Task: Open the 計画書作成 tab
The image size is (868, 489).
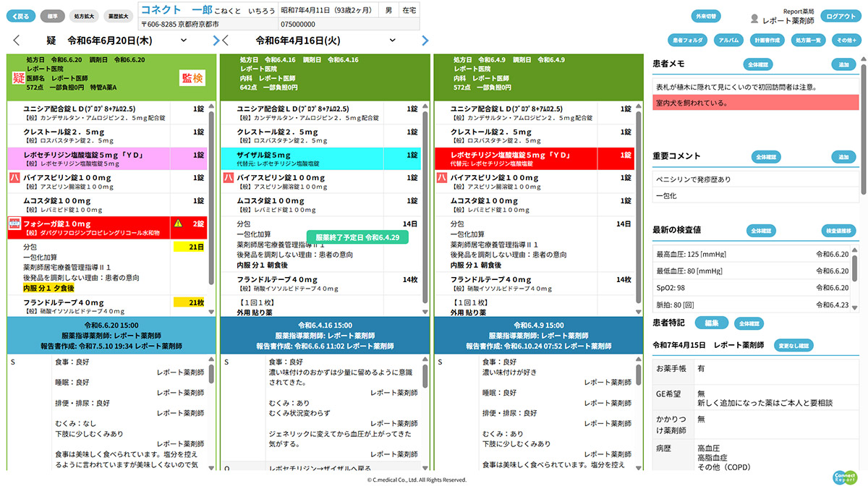Action: 767,41
